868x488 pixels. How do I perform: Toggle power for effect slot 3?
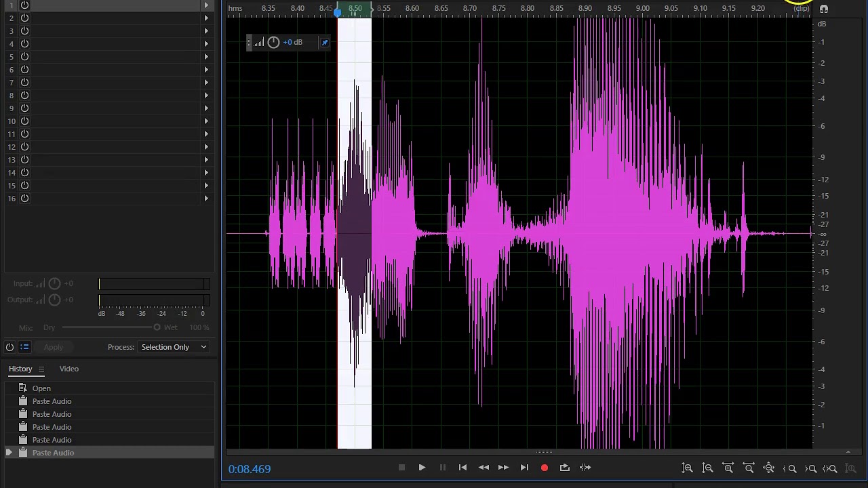click(24, 30)
